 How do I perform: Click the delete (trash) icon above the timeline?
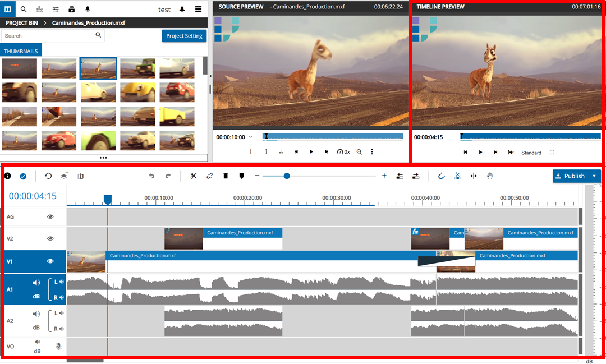click(226, 176)
